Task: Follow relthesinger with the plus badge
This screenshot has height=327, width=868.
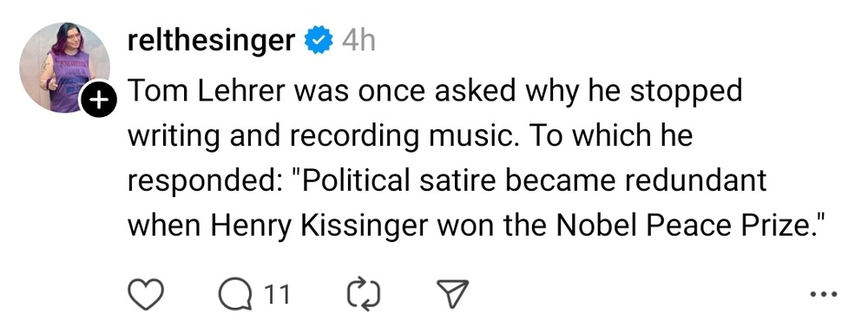Action: pos(97,101)
